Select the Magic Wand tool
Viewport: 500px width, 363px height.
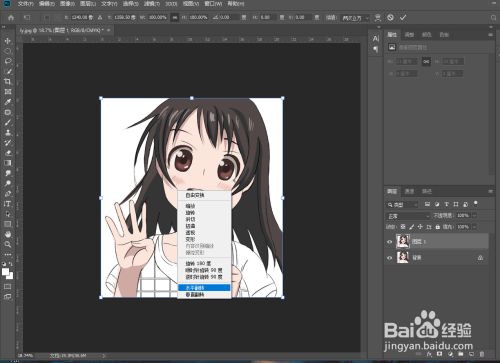pos(8,71)
